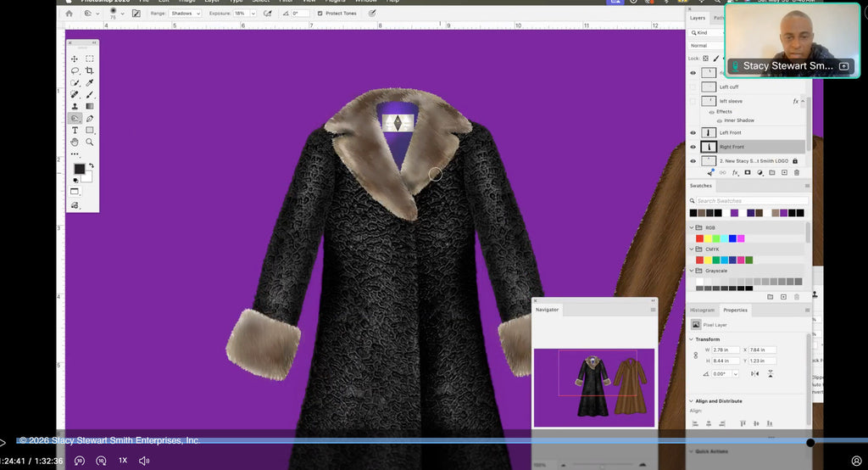This screenshot has width=868, height=470.
Task: Toggle all Effects visibility on left sleeve
Action: pos(711,112)
